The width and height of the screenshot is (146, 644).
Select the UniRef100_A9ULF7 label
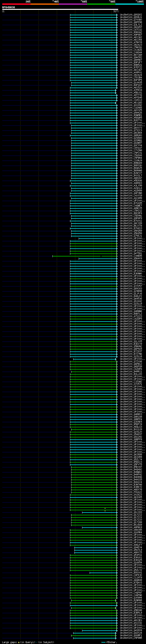[131, 545]
